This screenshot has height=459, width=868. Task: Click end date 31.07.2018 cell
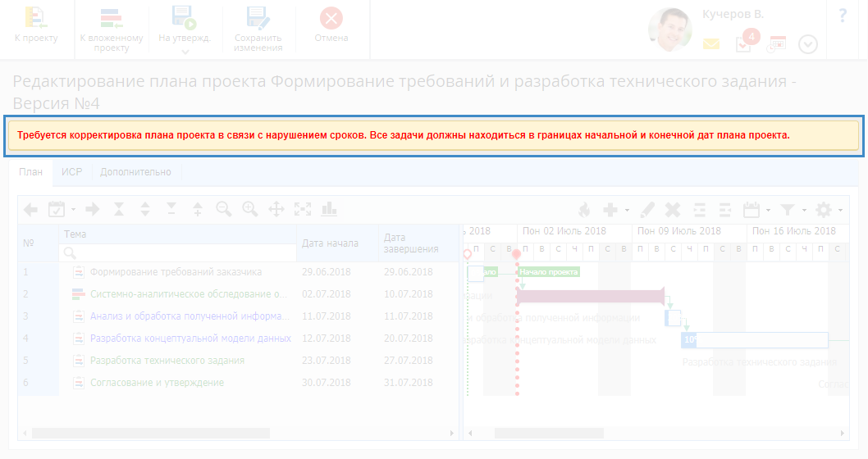click(409, 383)
